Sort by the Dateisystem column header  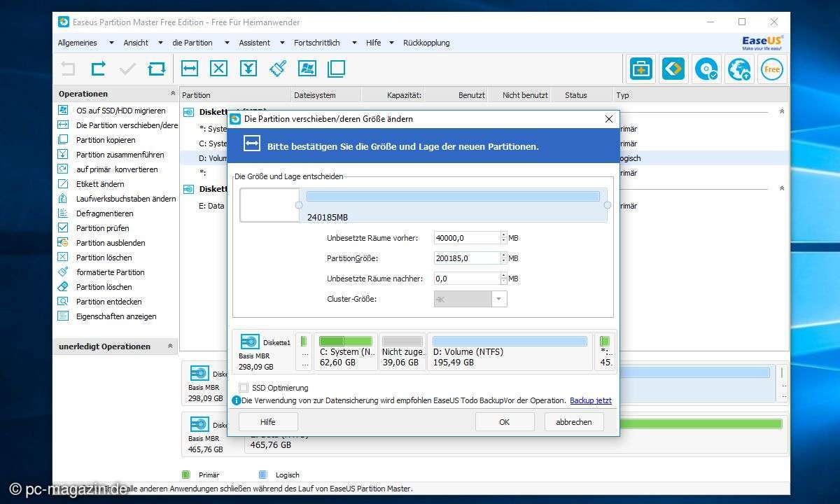pos(326,95)
